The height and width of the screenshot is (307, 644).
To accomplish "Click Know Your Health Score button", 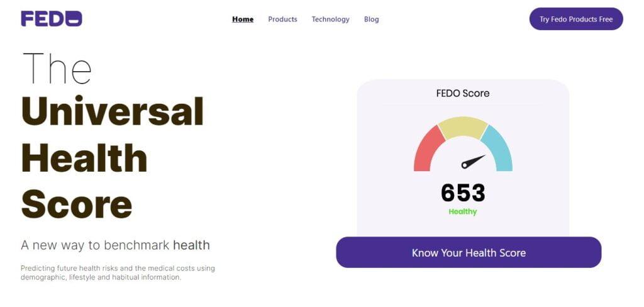I will [x=469, y=252].
